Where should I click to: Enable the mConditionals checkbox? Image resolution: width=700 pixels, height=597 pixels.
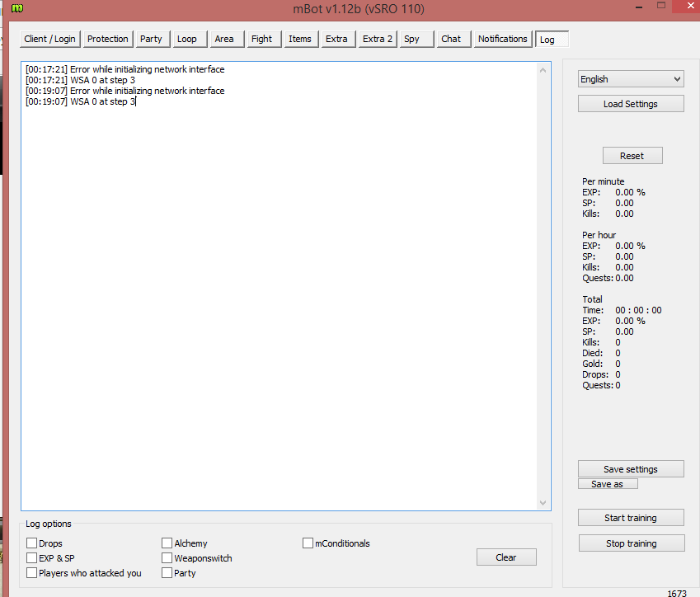click(x=308, y=543)
